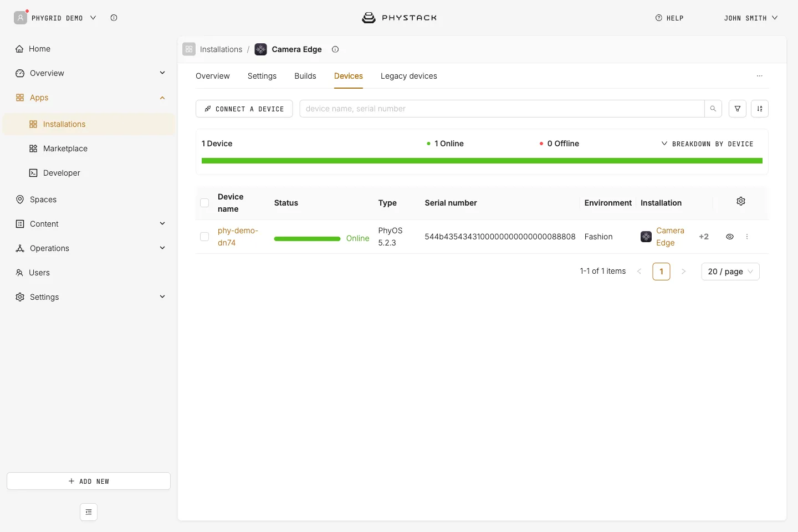
Task: Click the eye icon in the phy-demo-dn74 row
Action: click(730, 237)
